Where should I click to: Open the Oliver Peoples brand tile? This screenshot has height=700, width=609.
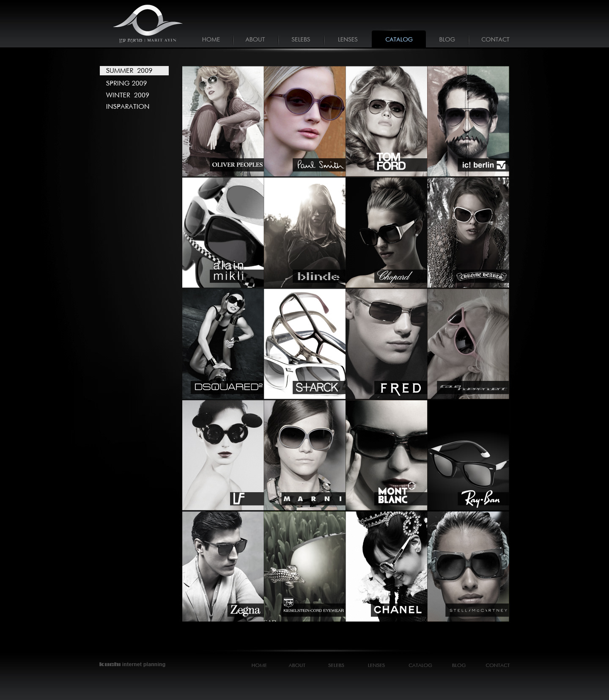coord(223,121)
